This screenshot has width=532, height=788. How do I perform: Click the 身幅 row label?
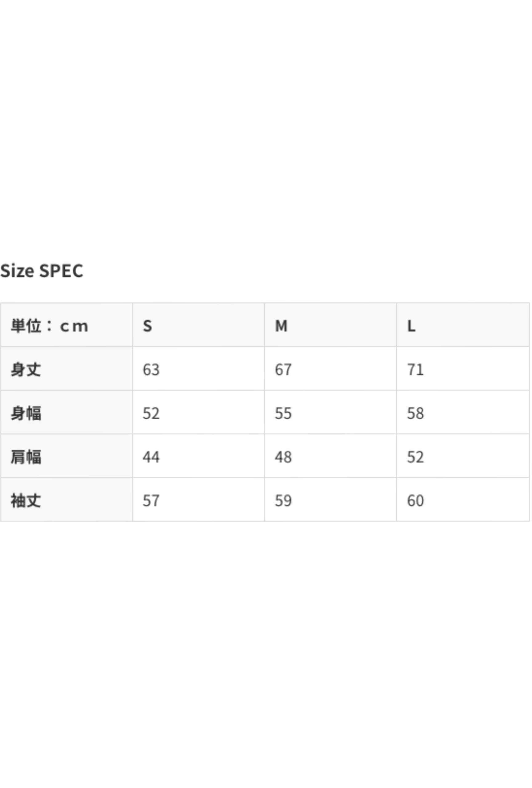click(x=26, y=413)
